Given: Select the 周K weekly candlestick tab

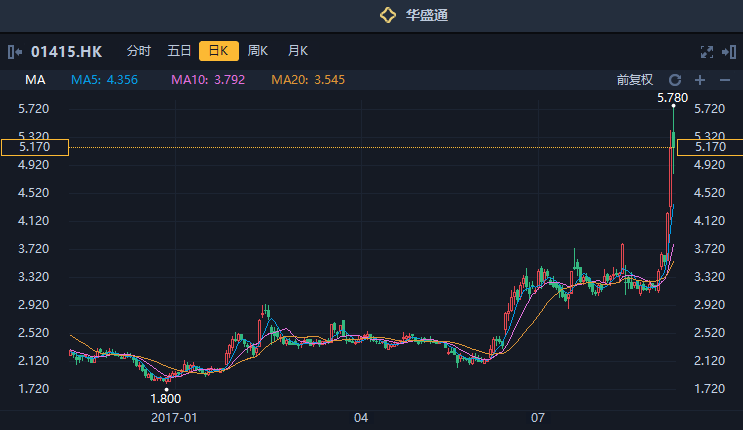Looking at the screenshot, I should (258, 51).
